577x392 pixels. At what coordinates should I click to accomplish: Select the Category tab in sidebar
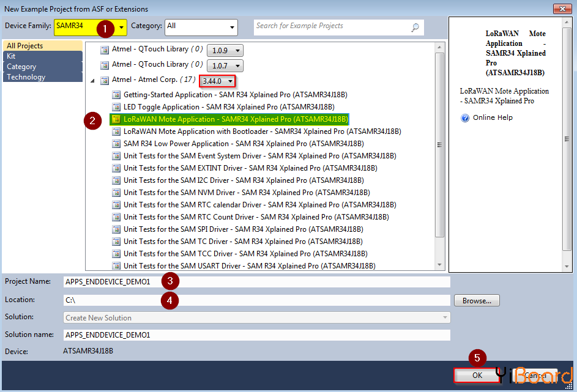[x=42, y=67]
